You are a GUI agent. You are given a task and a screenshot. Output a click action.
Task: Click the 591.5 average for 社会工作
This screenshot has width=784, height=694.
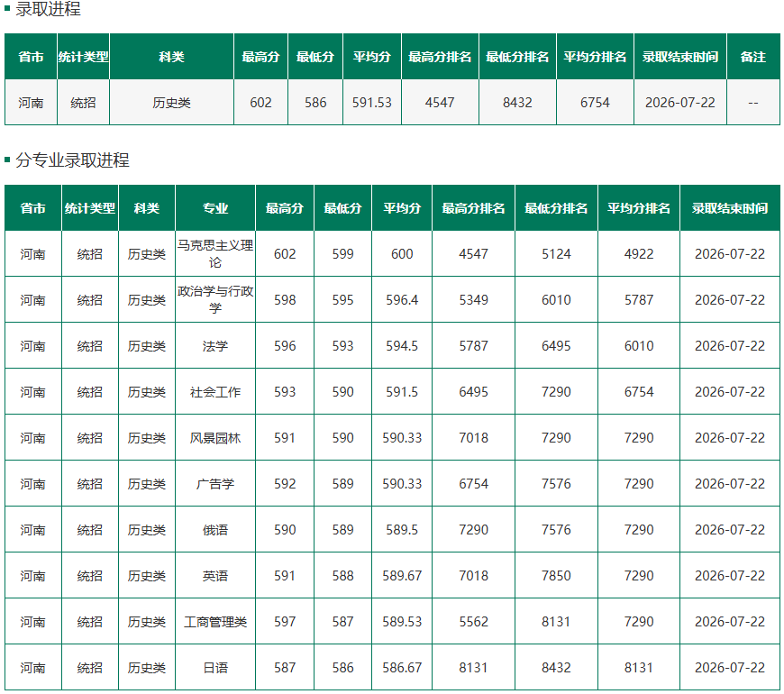(x=402, y=392)
